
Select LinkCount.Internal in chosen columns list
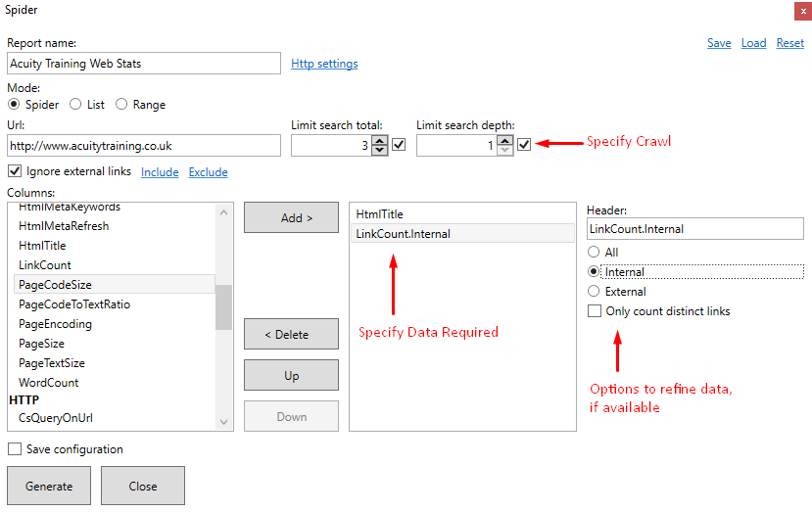pyautogui.click(x=462, y=233)
